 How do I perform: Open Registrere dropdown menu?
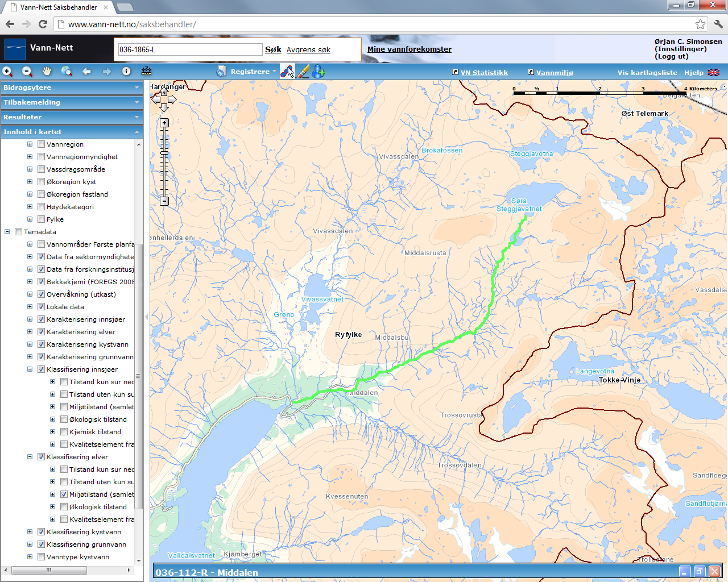(253, 72)
